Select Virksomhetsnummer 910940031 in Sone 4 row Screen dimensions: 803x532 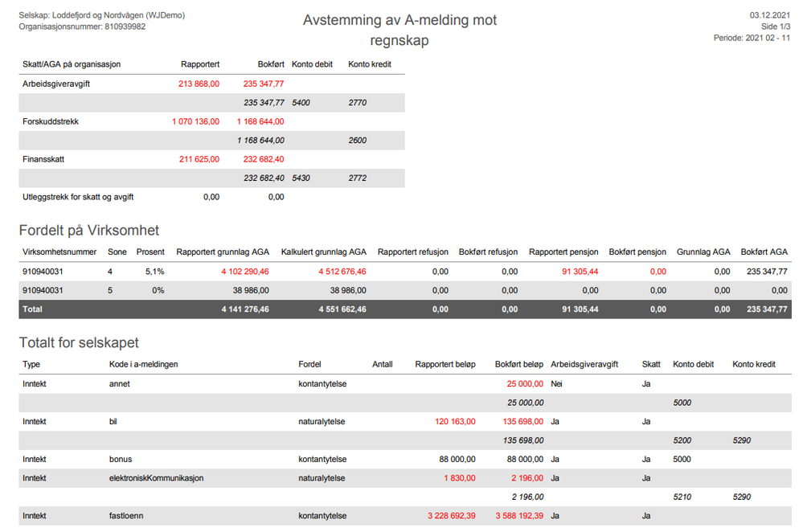coord(43,272)
